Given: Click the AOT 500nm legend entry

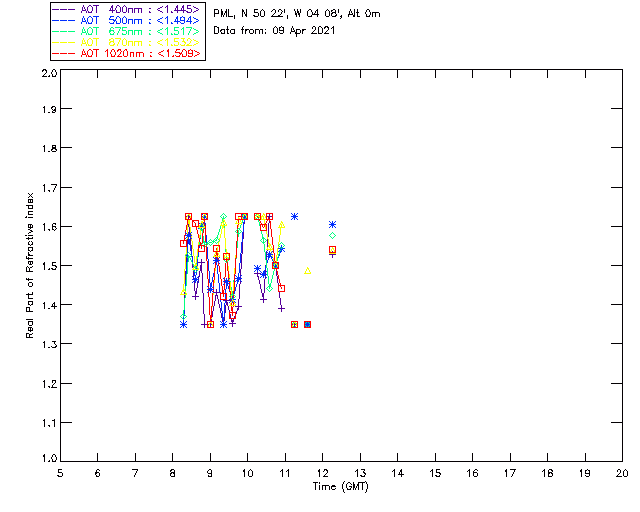Looking at the screenshot, I should pos(127,20).
